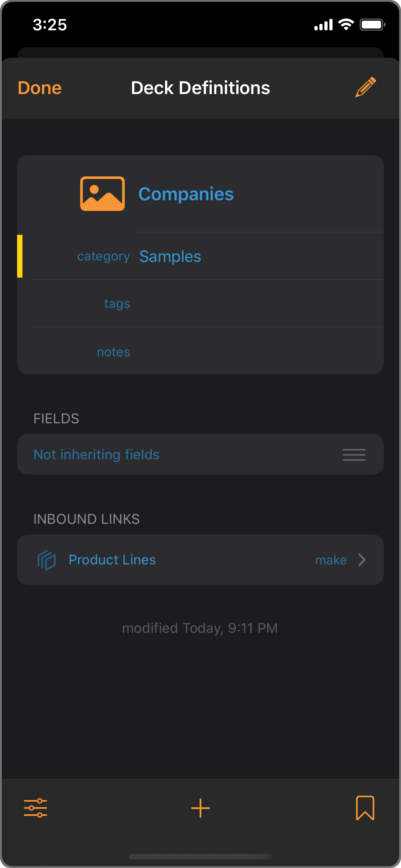Tap the notes field row

[208, 351]
